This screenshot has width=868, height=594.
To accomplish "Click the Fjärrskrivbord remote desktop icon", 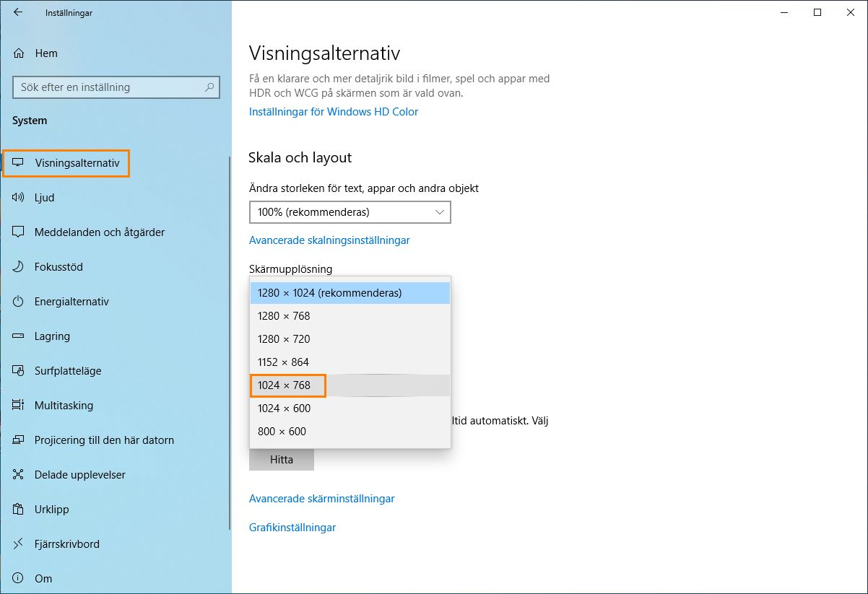I will pos(19,544).
